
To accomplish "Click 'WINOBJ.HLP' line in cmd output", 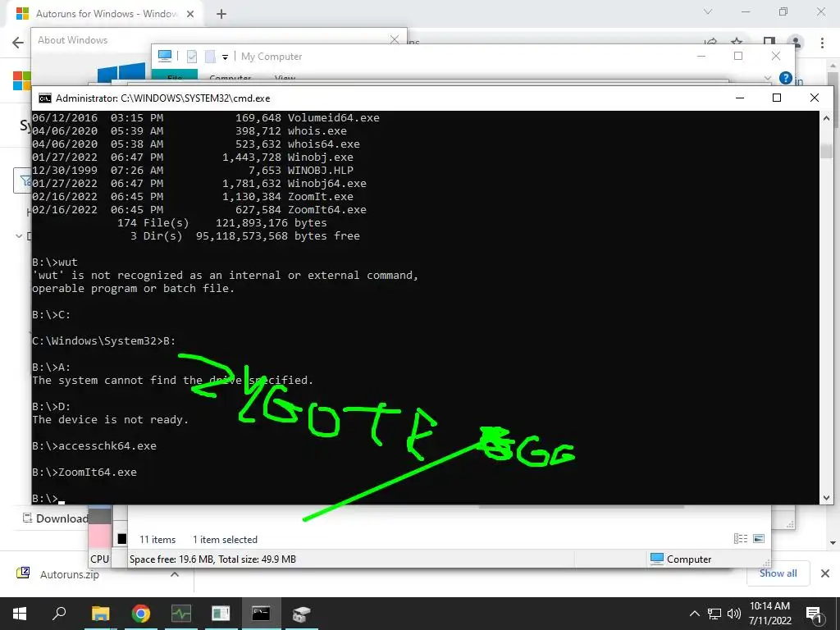I will pyautogui.click(x=193, y=171).
